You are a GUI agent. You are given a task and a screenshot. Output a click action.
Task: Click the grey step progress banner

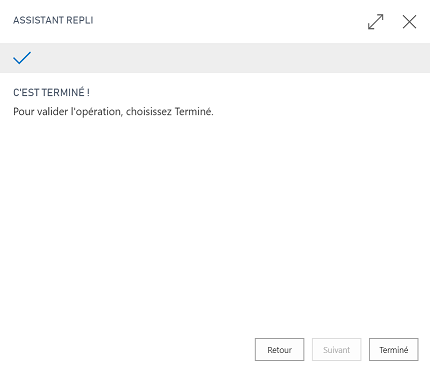pos(215,58)
